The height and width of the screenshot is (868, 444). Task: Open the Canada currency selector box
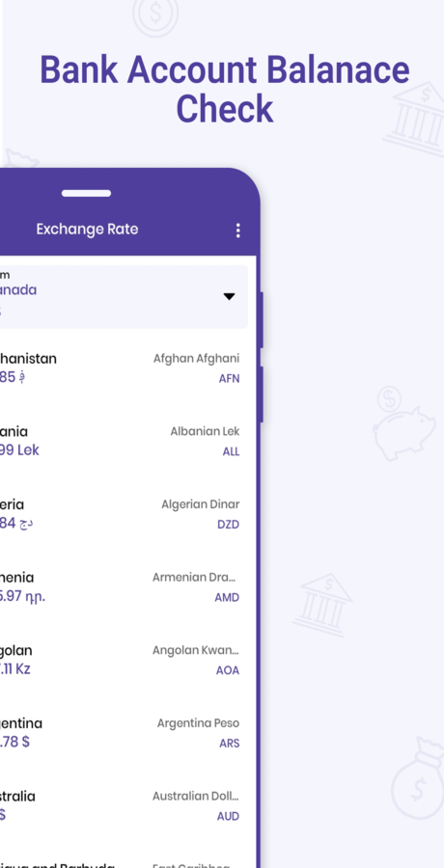point(124,297)
